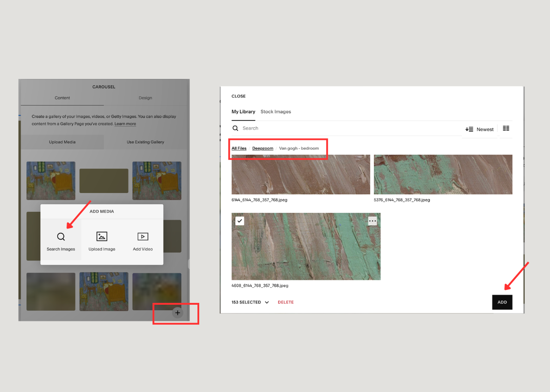Open the Stock Images tab
Image resolution: width=550 pixels, height=392 pixels.
(x=276, y=112)
